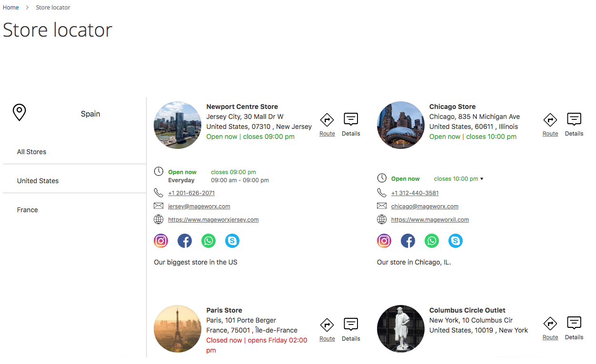This screenshot has height=364, width=596.
Task: Click 'Everyday' hours label
Action: 181,180
